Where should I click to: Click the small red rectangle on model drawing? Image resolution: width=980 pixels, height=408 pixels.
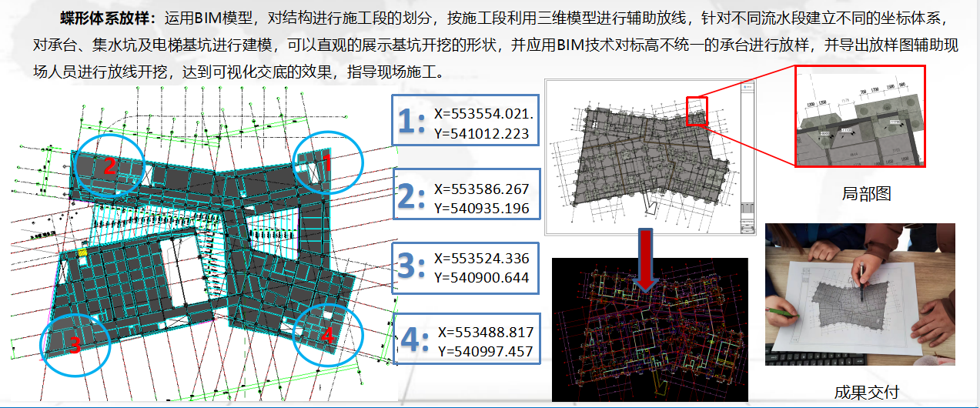point(696,109)
